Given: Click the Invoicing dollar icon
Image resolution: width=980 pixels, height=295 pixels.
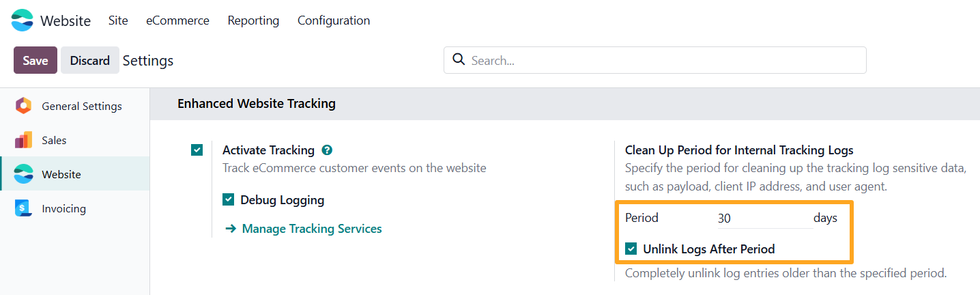Looking at the screenshot, I should tap(23, 208).
